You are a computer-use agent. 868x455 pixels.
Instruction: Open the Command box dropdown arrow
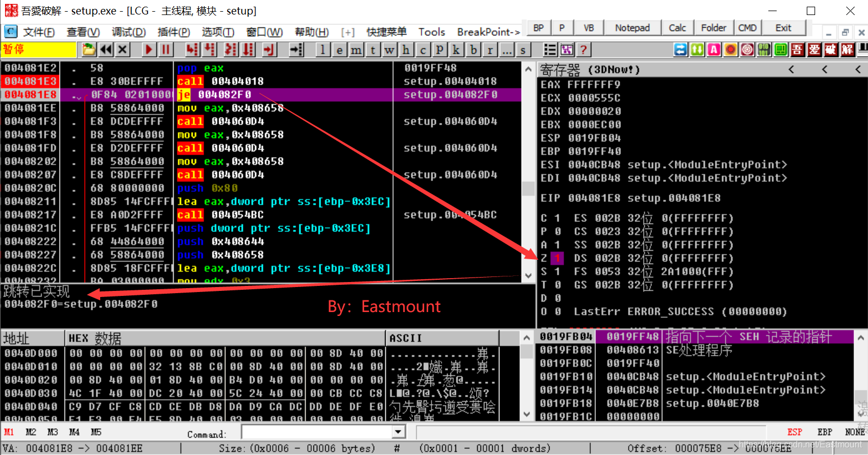(399, 432)
